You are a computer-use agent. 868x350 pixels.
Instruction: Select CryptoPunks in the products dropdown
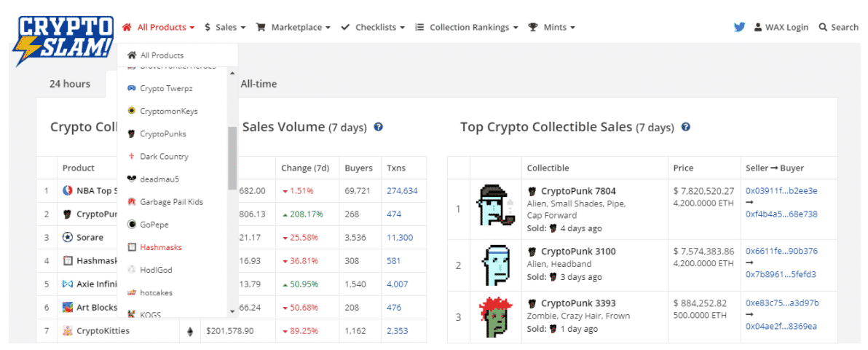coord(163,133)
